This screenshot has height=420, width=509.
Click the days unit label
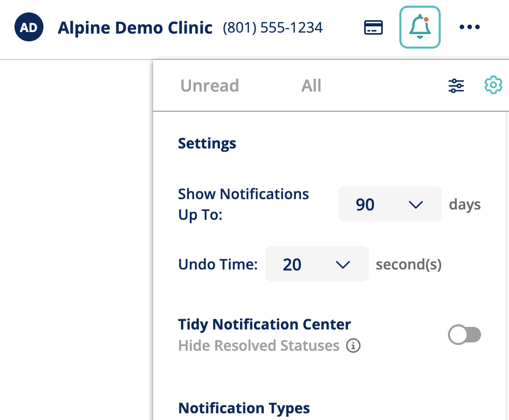click(x=465, y=205)
